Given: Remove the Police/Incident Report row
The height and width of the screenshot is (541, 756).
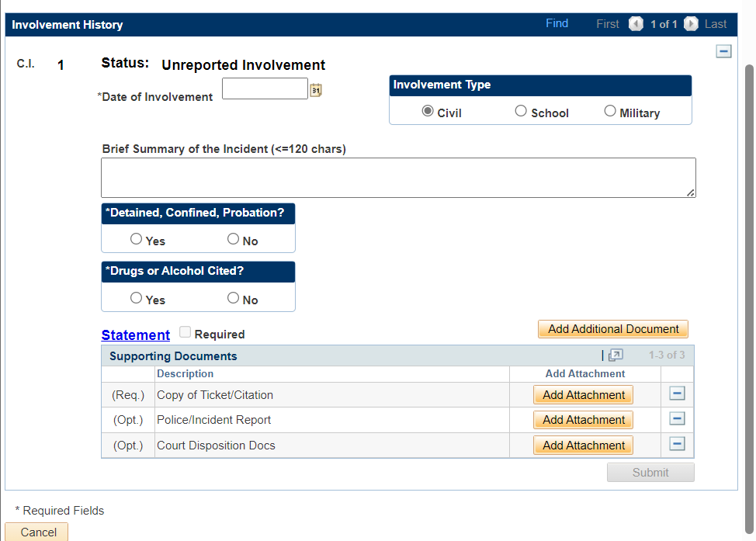Looking at the screenshot, I should point(677,419).
